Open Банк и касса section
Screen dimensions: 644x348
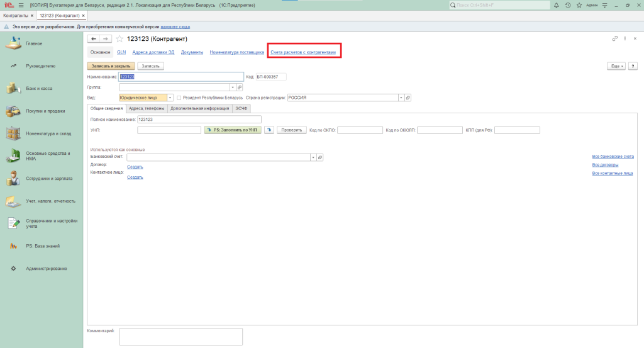point(42,88)
